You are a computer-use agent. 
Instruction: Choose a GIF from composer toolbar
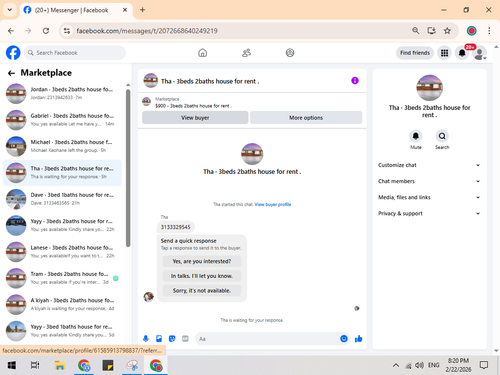click(185, 339)
